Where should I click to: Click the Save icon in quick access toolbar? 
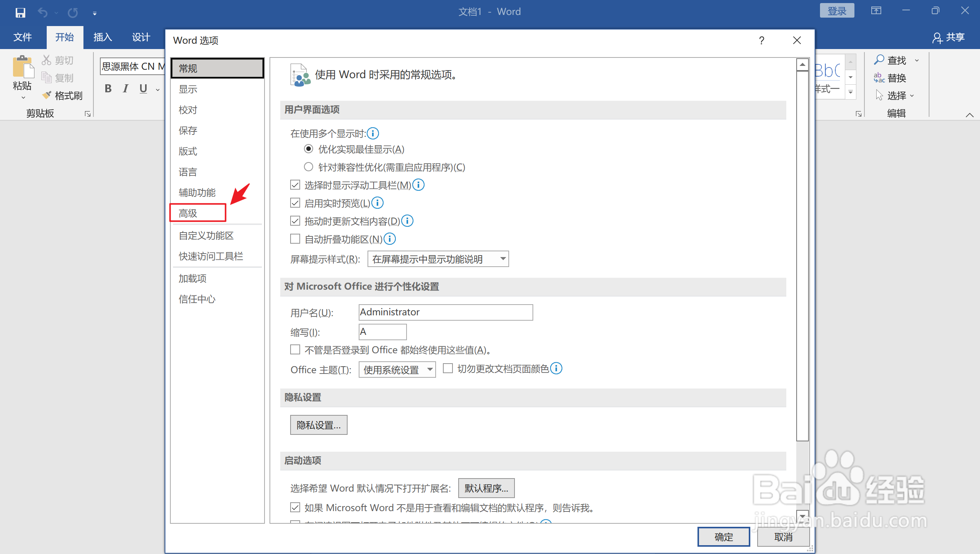point(20,13)
